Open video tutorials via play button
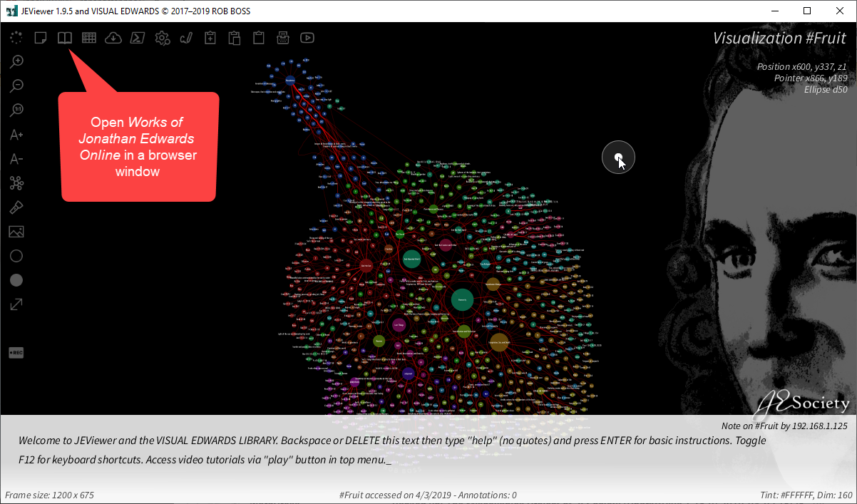 pos(307,38)
